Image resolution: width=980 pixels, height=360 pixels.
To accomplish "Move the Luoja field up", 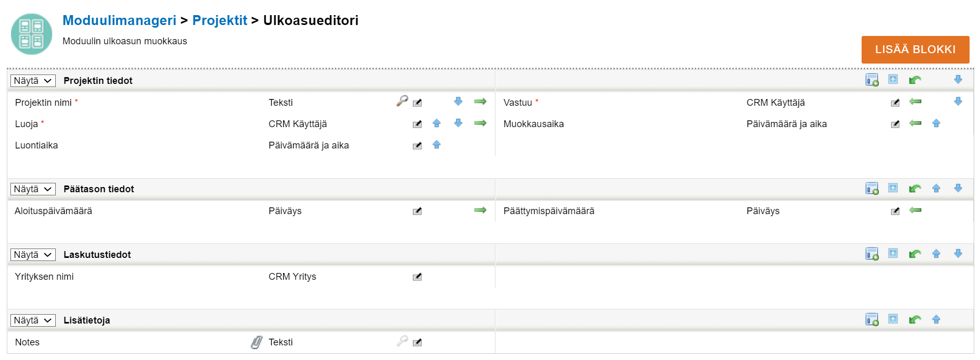I will pos(437,123).
